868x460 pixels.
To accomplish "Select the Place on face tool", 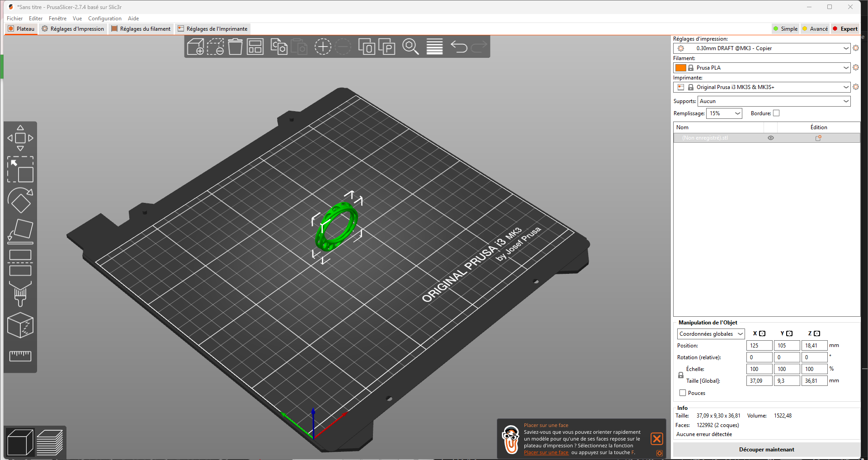I will click(x=20, y=231).
